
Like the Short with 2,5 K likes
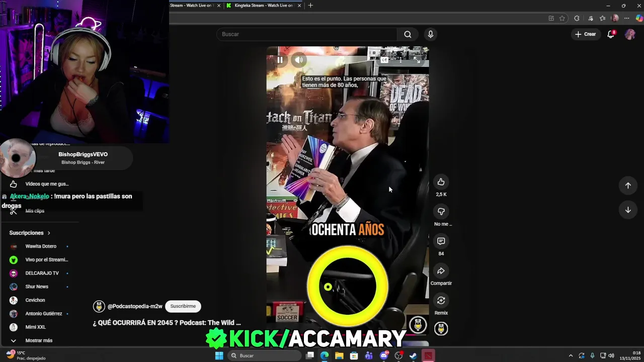(x=441, y=182)
